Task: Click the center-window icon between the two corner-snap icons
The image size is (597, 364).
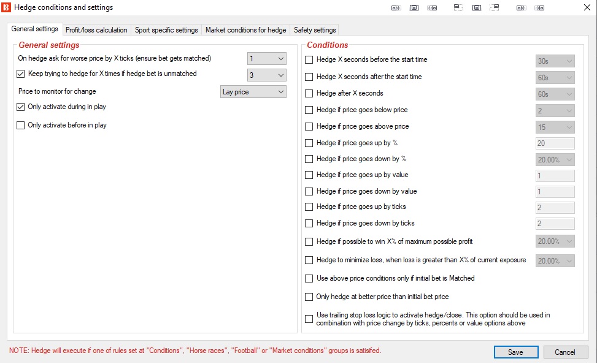Action: pos(477,7)
